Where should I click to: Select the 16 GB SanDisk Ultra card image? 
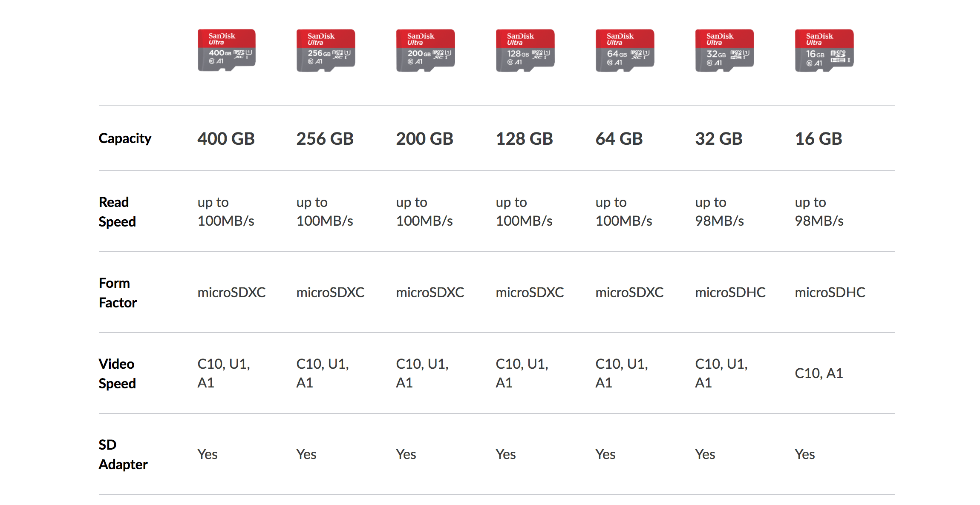pyautogui.click(x=824, y=50)
